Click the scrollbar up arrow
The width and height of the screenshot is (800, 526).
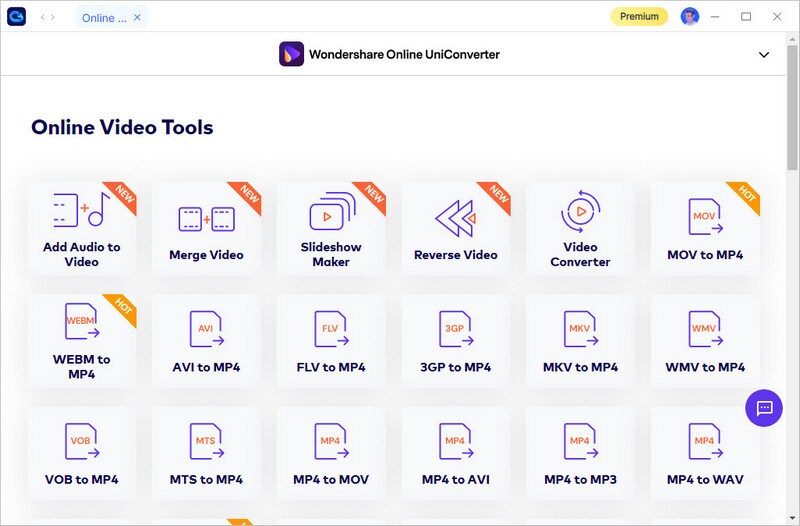[x=792, y=38]
